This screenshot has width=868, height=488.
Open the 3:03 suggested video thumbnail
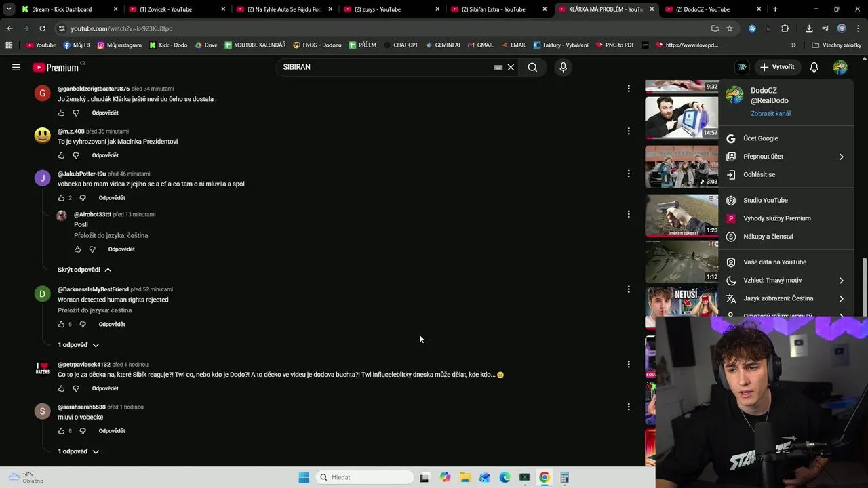[681, 166]
